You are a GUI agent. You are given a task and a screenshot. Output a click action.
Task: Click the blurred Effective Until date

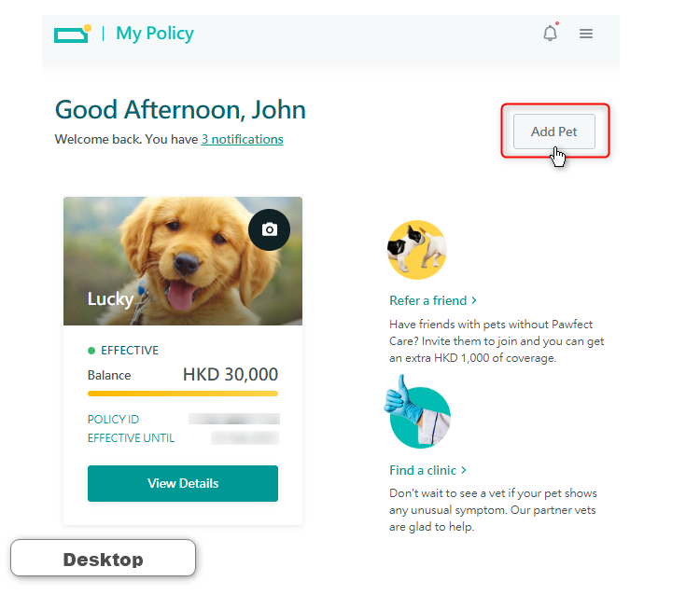click(x=245, y=438)
